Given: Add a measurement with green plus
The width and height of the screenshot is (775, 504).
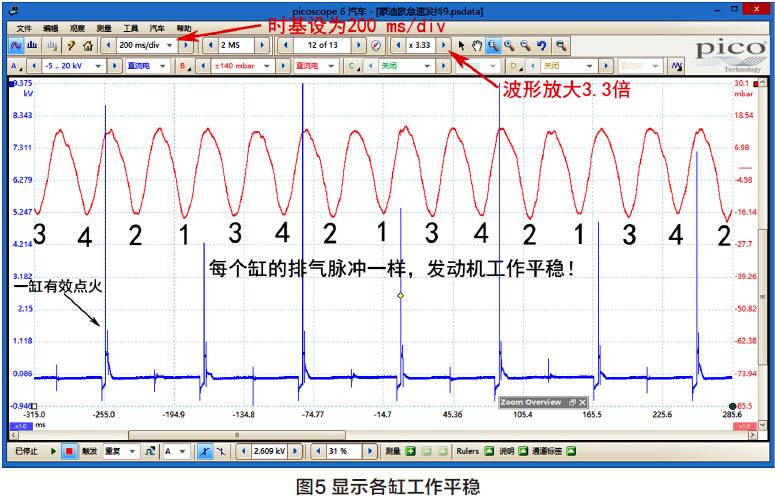Looking at the screenshot, I should (x=410, y=451).
